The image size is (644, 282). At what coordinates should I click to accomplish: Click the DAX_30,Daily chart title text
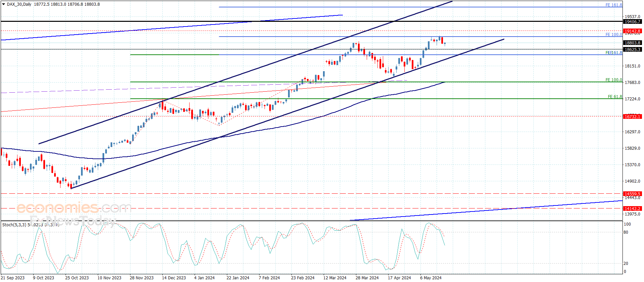(x=19, y=4)
